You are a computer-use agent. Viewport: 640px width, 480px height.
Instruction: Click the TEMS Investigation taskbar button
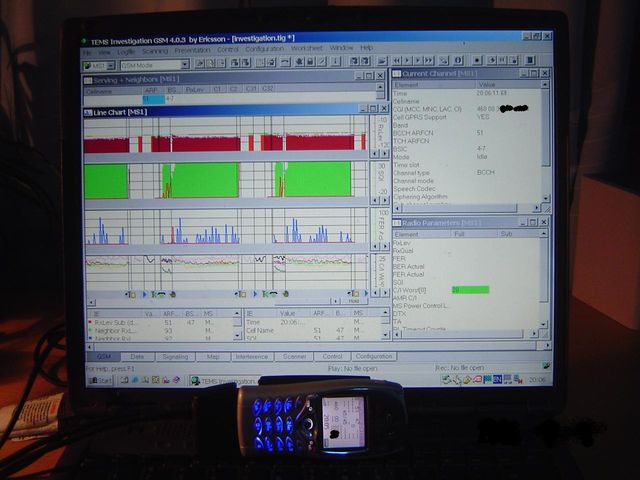coord(223,381)
